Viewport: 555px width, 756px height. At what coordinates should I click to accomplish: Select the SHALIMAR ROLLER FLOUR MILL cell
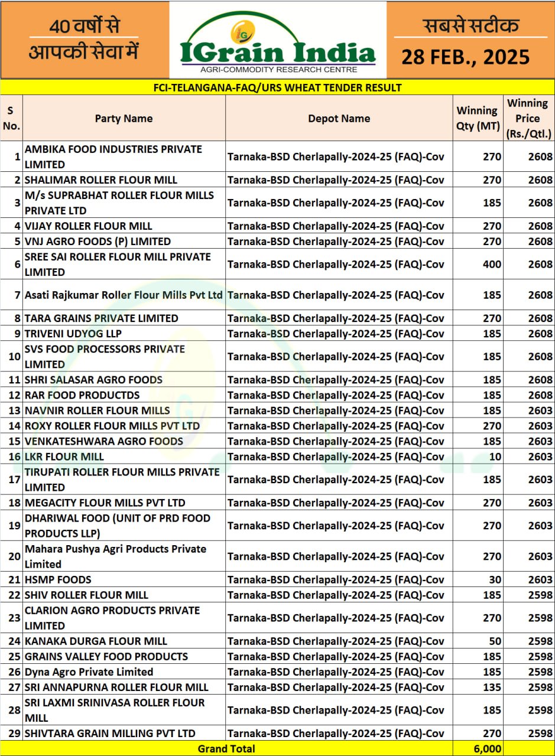click(x=100, y=180)
